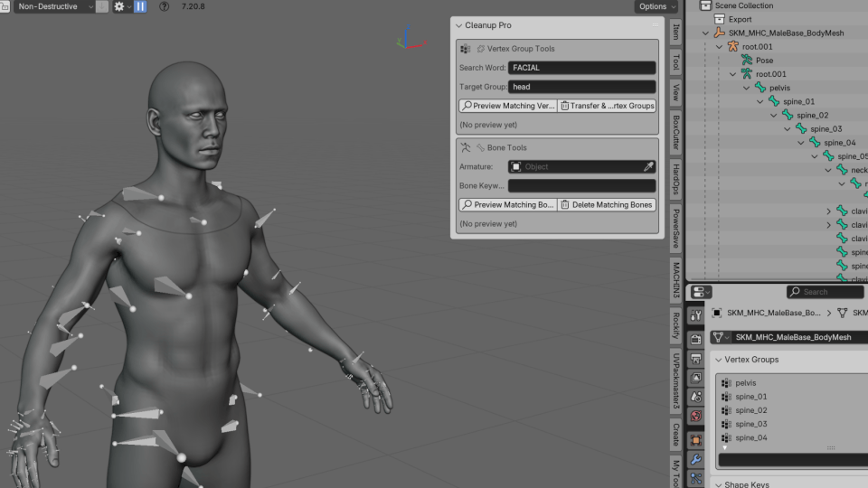Click the Search Word input field

(x=581, y=68)
